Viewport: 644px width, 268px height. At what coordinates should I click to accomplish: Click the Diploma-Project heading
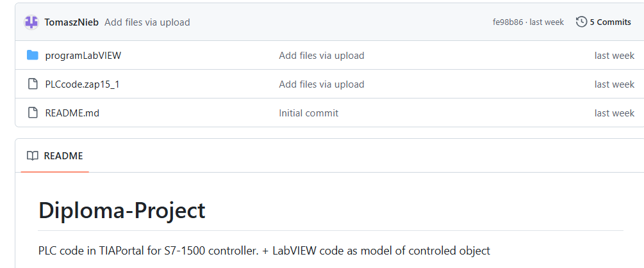pos(122,210)
